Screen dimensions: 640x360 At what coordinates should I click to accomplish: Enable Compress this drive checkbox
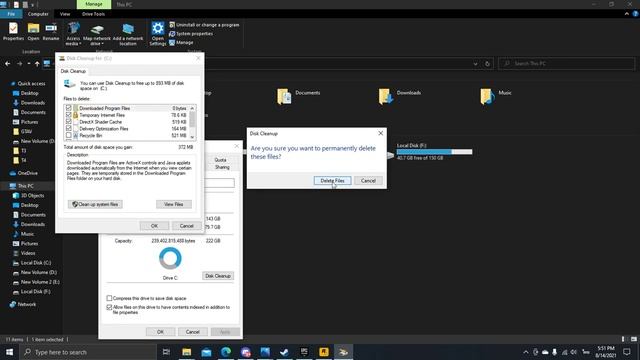[x=109, y=298]
